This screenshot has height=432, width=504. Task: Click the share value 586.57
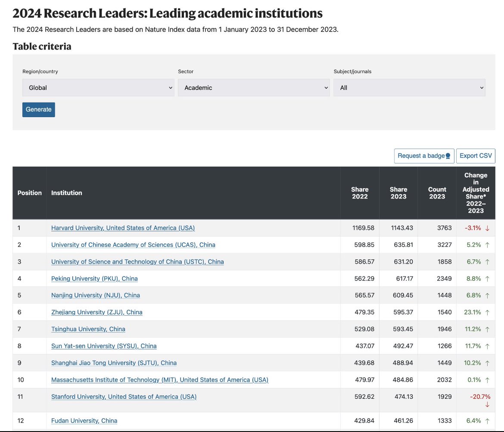(x=364, y=261)
